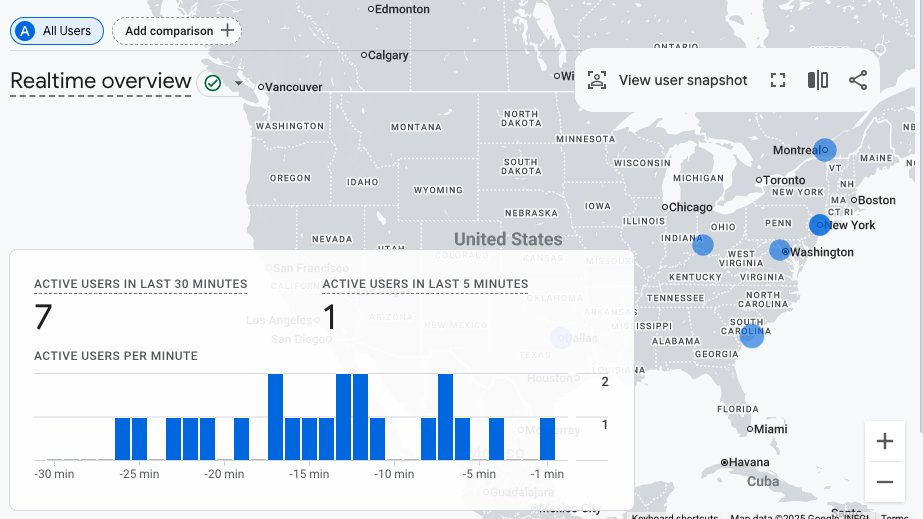Click the -30 min axis label

click(54, 474)
